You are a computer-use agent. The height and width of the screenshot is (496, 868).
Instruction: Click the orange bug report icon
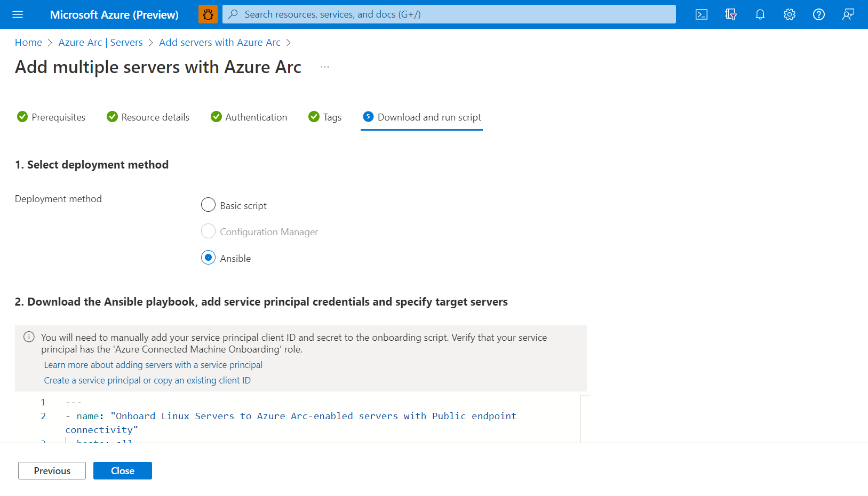click(x=208, y=14)
